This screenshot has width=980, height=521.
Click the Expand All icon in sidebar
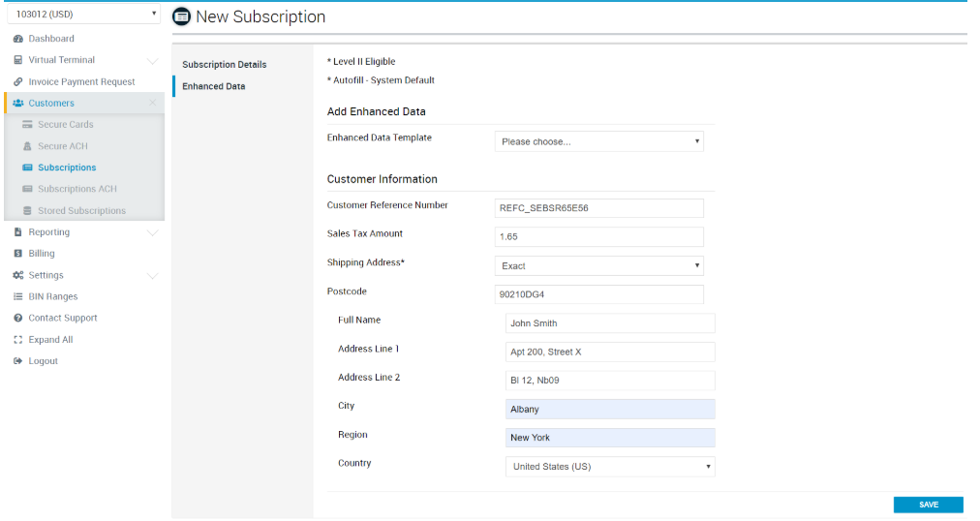(18, 340)
